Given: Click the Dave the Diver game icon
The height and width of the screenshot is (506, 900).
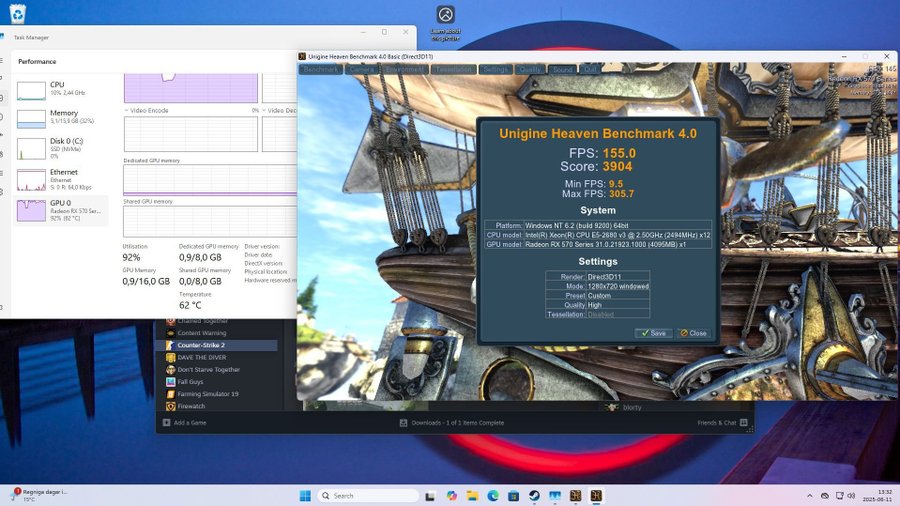Looking at the screenshot, I should click(171, 357).
